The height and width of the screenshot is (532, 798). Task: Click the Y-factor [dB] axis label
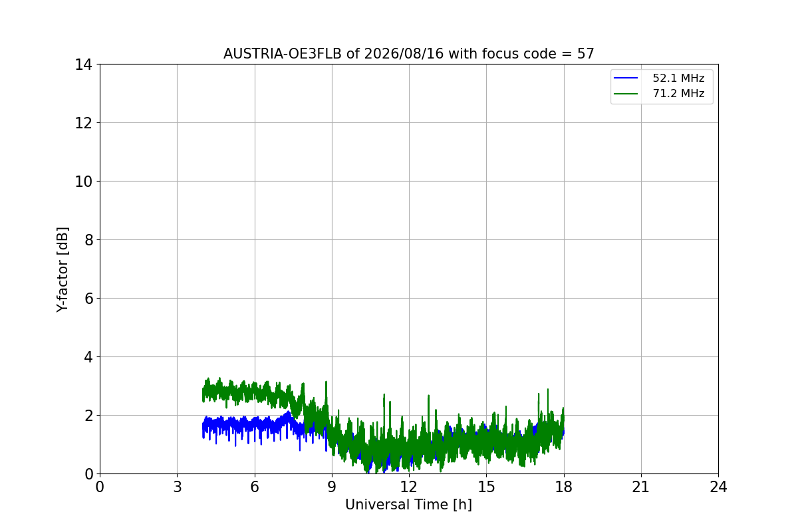[63, 269]
